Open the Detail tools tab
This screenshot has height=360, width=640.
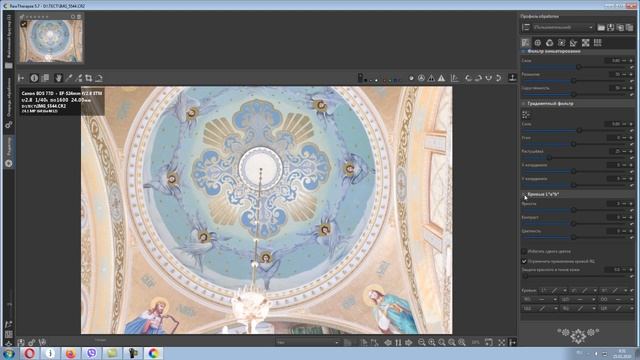538,43
